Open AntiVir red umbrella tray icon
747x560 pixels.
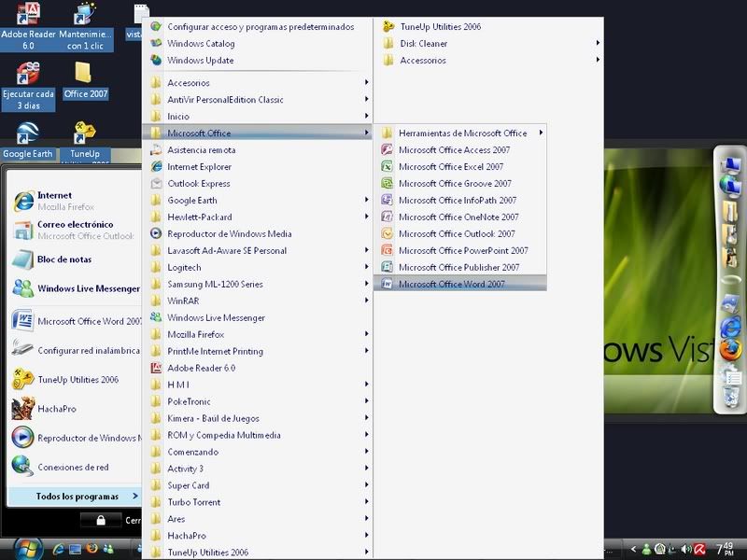pyautogui.click(x=699, y=549)
